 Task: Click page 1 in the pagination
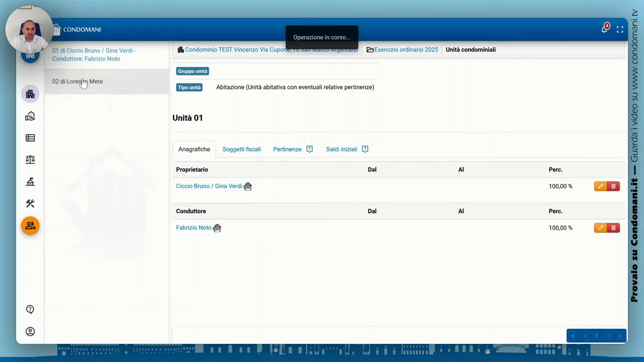tap(596, 336)
